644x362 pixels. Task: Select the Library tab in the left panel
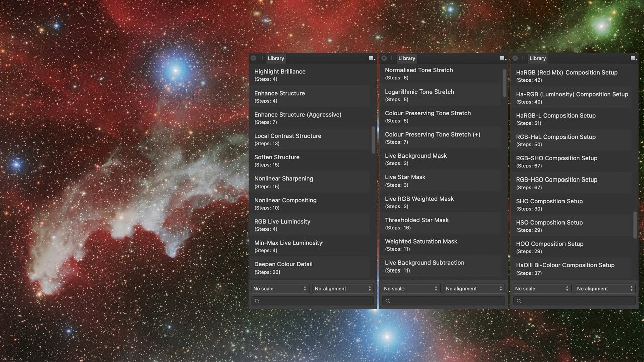[x=276, y=58]
